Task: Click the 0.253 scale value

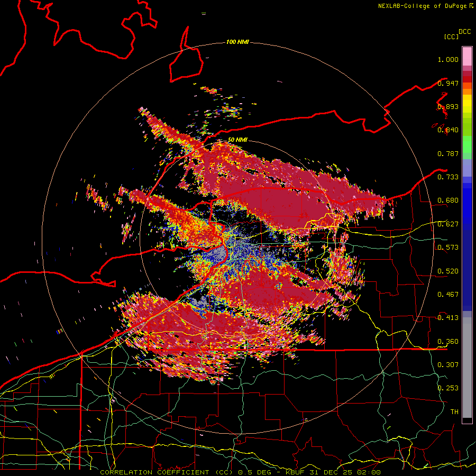Action: (x=448, y=388)
